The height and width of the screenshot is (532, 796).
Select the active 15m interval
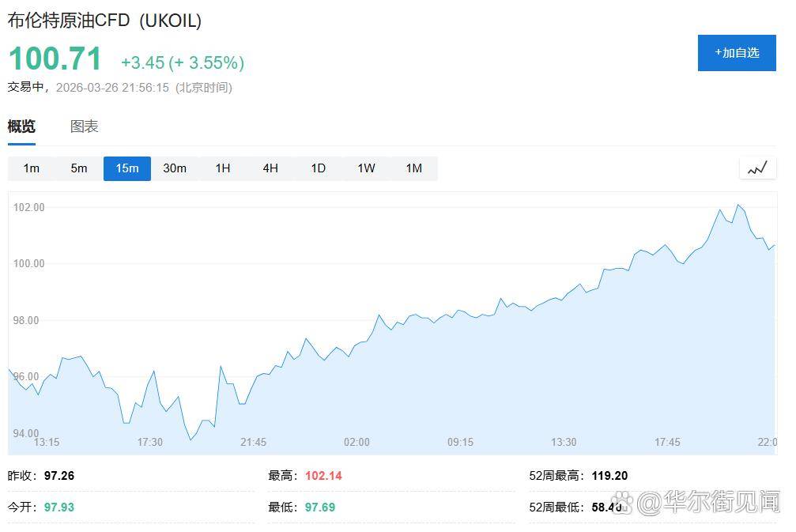pyautogui.click(x=126, y=168)
